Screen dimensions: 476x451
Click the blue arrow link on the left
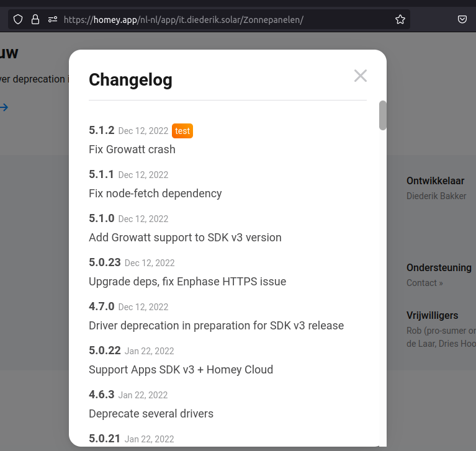click(x=4, y=107)
